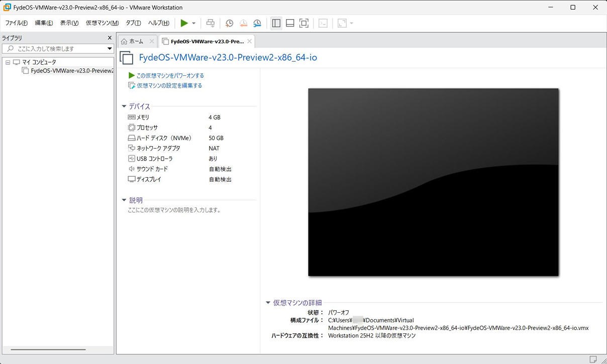The width and height of the screenshot is (607, 364).
Task: Click the ハード ディスク (NVMe) device entry
Action: pyautogui.click(x=164, y=138)
